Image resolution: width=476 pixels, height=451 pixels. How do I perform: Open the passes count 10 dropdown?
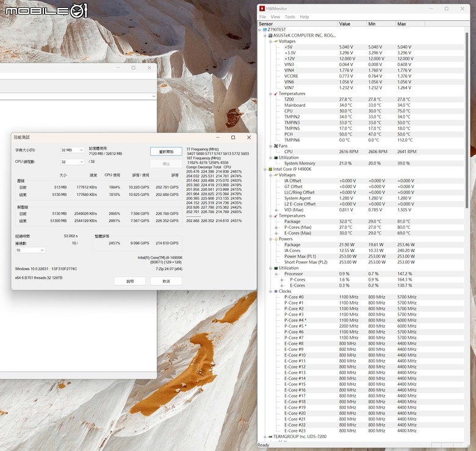(30, 250)
